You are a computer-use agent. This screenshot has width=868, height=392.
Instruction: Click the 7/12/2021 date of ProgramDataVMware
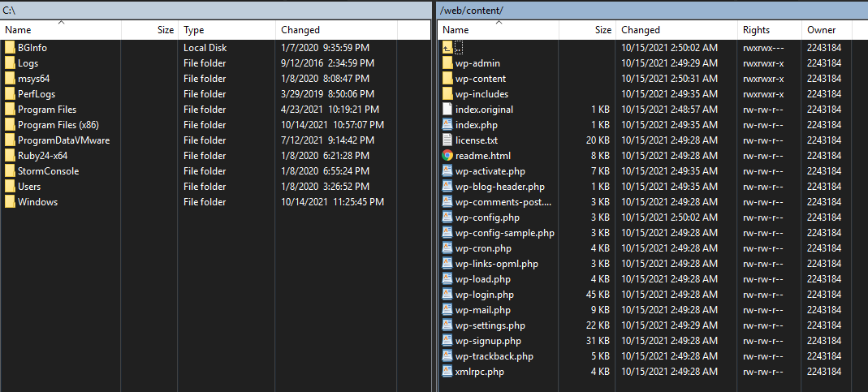tap(300, 140)
